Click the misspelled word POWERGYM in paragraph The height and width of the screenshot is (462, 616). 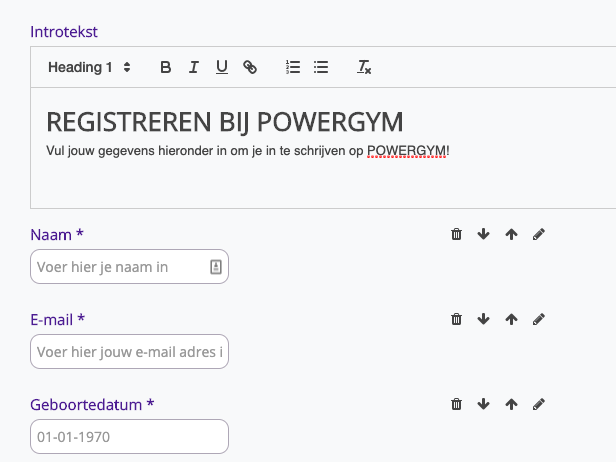pos(407,151)
